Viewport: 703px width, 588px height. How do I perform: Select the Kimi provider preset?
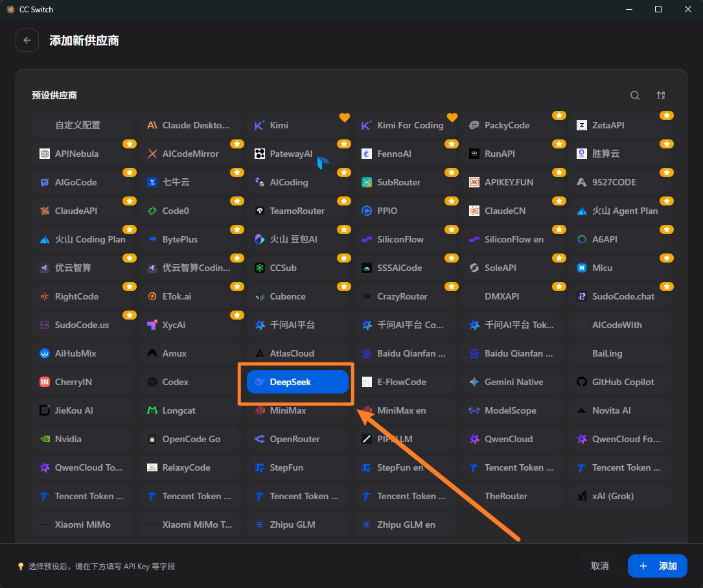tap(297, 125)
